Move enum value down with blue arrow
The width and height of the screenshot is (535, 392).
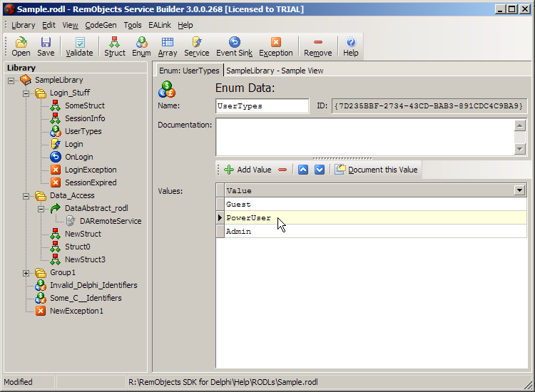pos(320,170)
